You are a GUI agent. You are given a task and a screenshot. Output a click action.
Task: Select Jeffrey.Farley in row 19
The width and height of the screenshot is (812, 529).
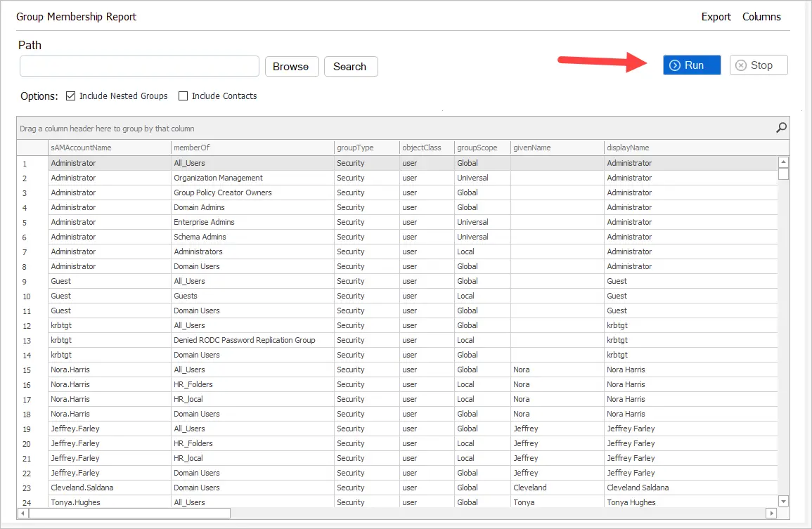point(109,429)
